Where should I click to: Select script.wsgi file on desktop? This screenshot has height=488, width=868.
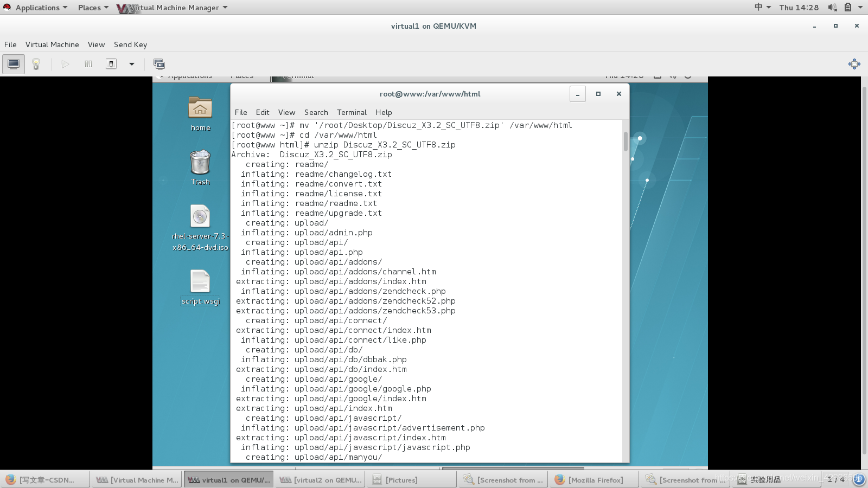(x=200, y=287)
